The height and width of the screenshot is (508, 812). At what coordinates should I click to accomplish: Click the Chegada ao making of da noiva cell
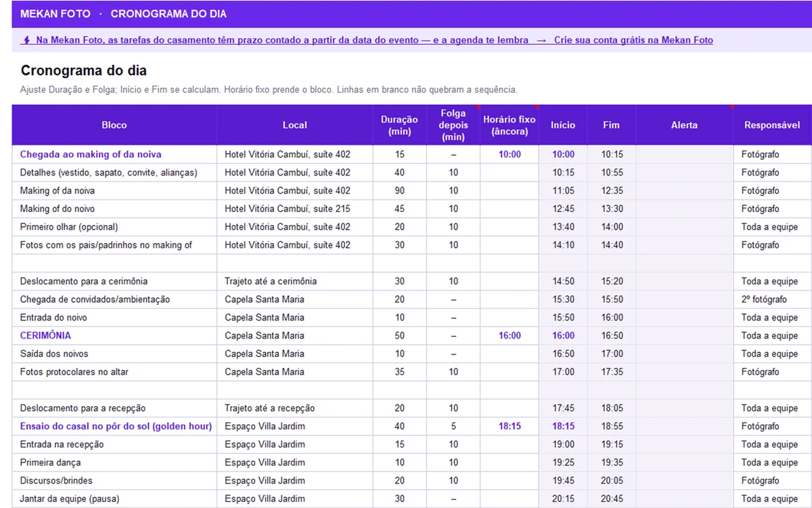114,154
